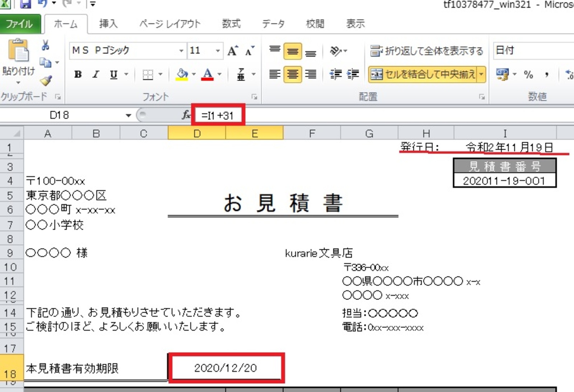Image resolution: width=574 pixels, height=392 pixels.
Task: Toggle Bold formatting
Action: pos(78,75)
